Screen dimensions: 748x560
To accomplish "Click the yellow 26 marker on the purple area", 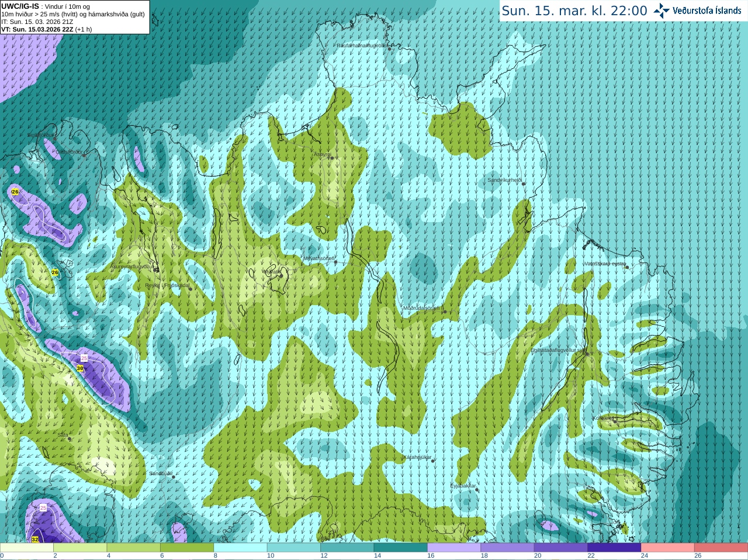I will point(15,192).
